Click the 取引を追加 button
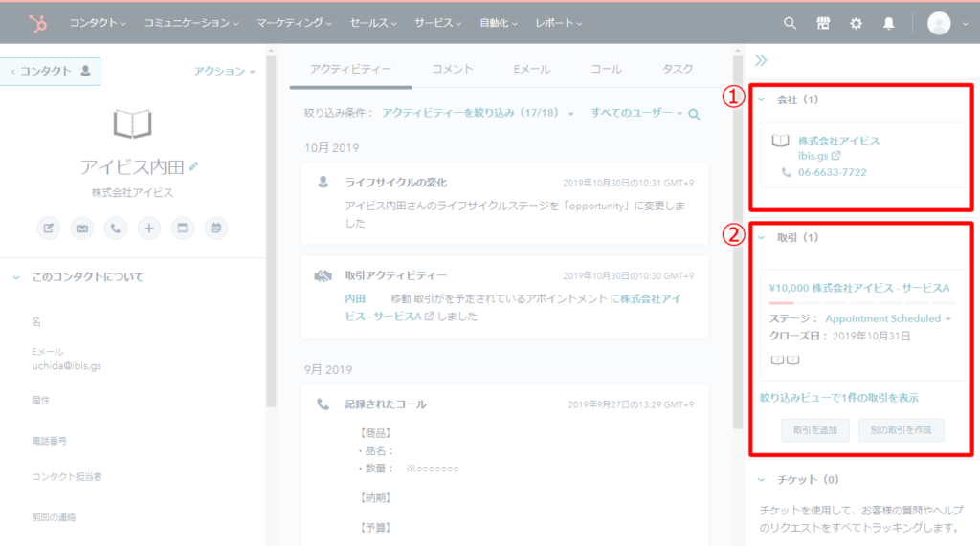 pyautogui.click(x=815, y=429)
